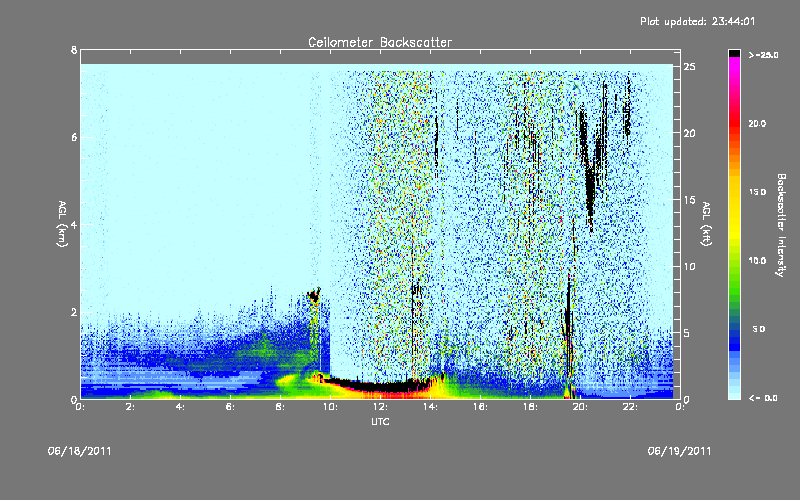Image resolution: width=800 pixels, height=500 pixels.
Task: Click the right kft axis tick '10'
Action: 690,266
